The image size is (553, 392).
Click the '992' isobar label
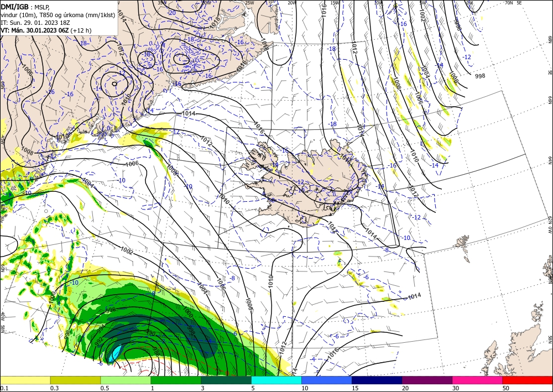[x=99, y=342]
